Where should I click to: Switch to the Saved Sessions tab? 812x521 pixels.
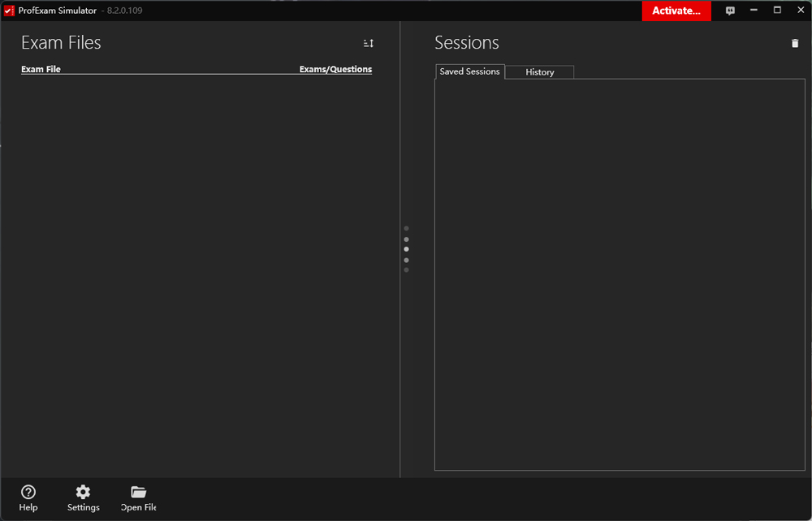pyautogui.click(x=469, y=71)
